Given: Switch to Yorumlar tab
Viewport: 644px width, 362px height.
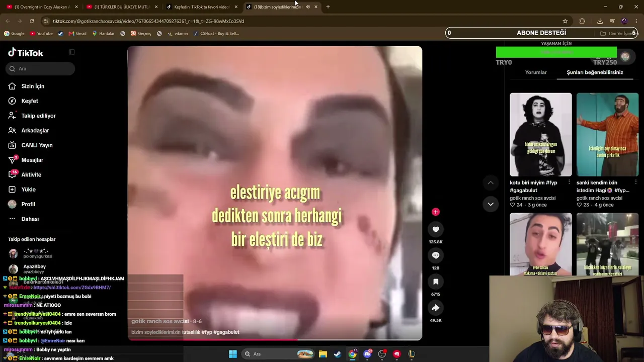Looking at the screenshot, I should coord(536,72).
